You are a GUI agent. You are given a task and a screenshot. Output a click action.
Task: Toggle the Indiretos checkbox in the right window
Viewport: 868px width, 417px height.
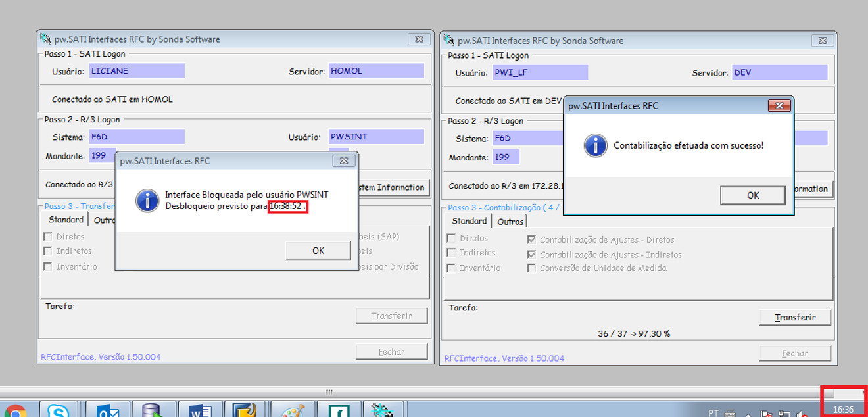click(x=452, y=252)
